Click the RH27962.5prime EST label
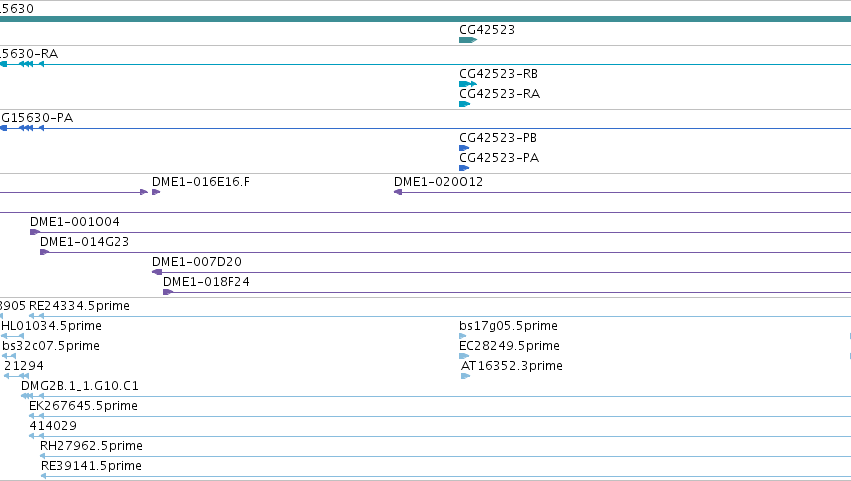This screenshot has width=851, height=481. pyautogui.click(x=91, y=446)
